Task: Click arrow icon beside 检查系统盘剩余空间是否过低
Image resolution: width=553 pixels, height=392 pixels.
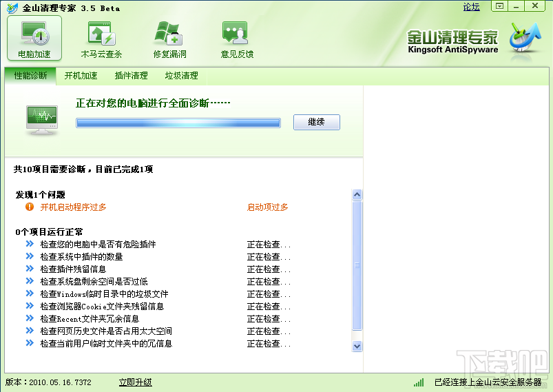Action: click(30, 281)
